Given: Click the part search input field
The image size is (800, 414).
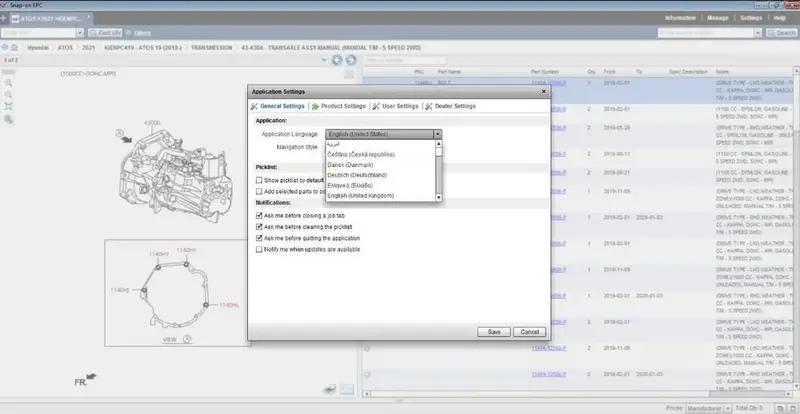Looking at the screenshot, I should (x=706, y=33).
